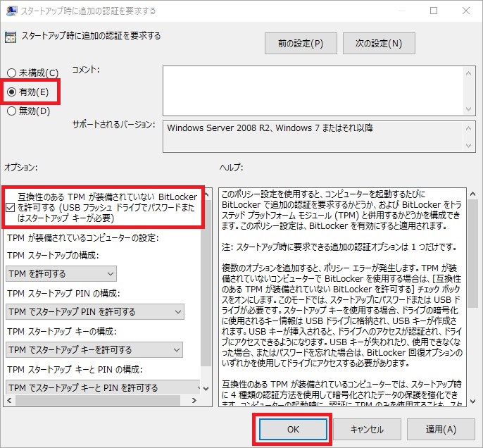This screenshot has height=448, width=483.
Task: Toggle the BitLocker without TPM checkbox
Action: tap(10, 207)
